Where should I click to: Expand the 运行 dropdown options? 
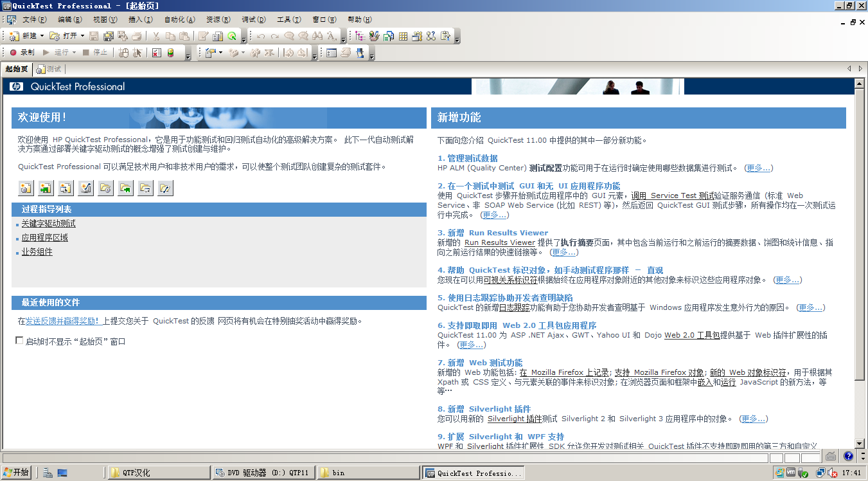coord(73,53)
